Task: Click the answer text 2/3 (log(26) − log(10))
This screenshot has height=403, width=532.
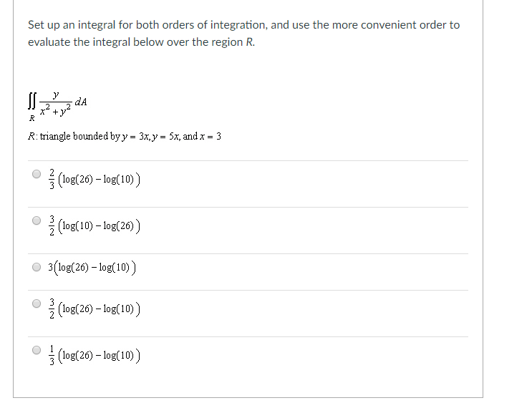Action: (95, 179)
